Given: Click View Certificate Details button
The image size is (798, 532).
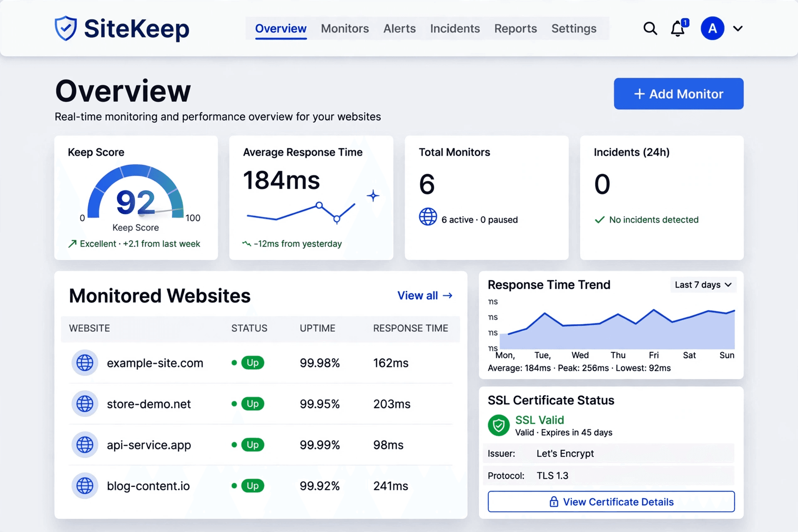Looking at the screenshot, I should pyautogui.click(x=611, y=502).
